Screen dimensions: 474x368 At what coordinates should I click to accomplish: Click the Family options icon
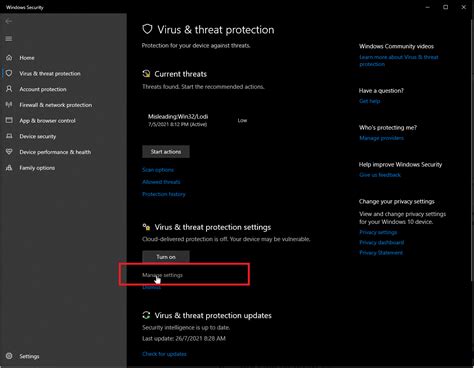point(9,168)
